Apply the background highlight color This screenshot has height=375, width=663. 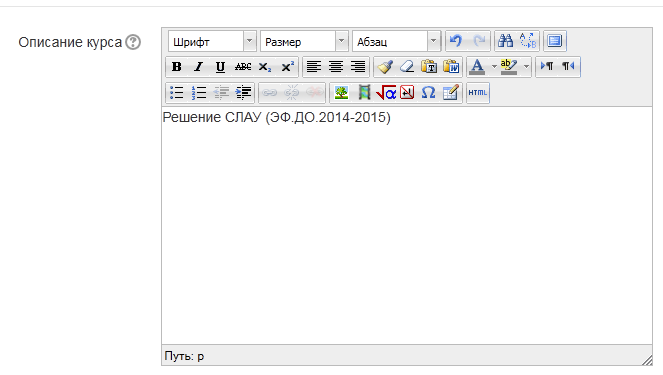(x=509, y=67)
